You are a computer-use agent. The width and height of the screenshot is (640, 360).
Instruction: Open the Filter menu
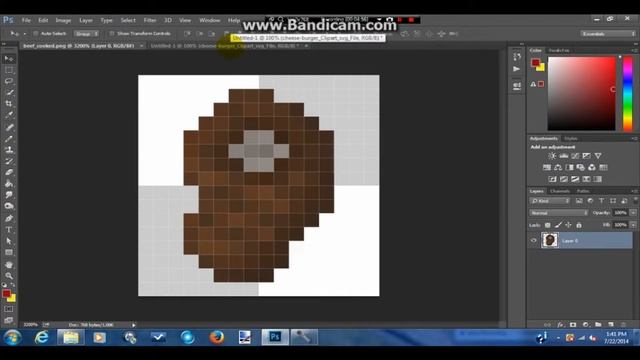pos(150,20)
